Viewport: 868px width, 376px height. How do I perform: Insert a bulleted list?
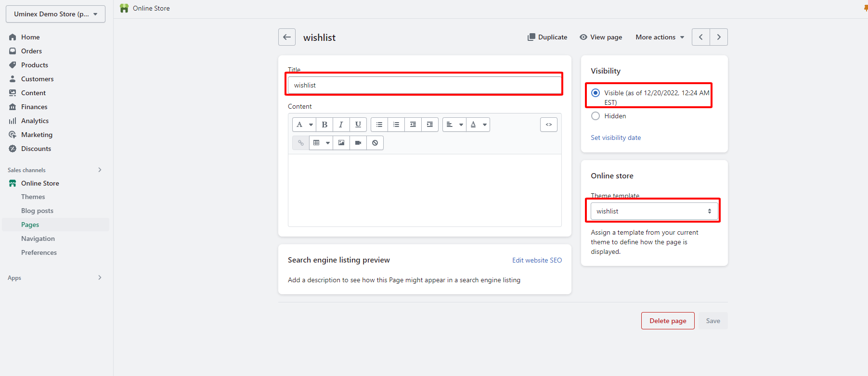pyautogui.click(x=379, y=125)
